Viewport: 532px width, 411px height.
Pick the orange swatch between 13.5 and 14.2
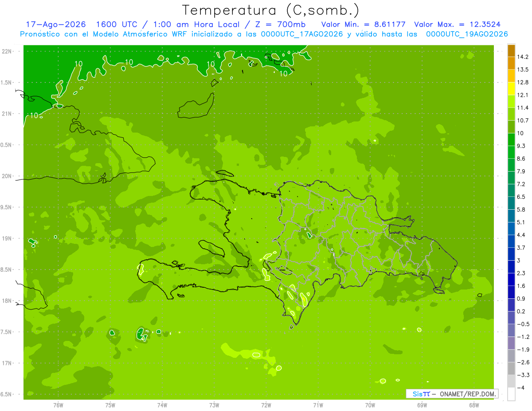point(511,63)
